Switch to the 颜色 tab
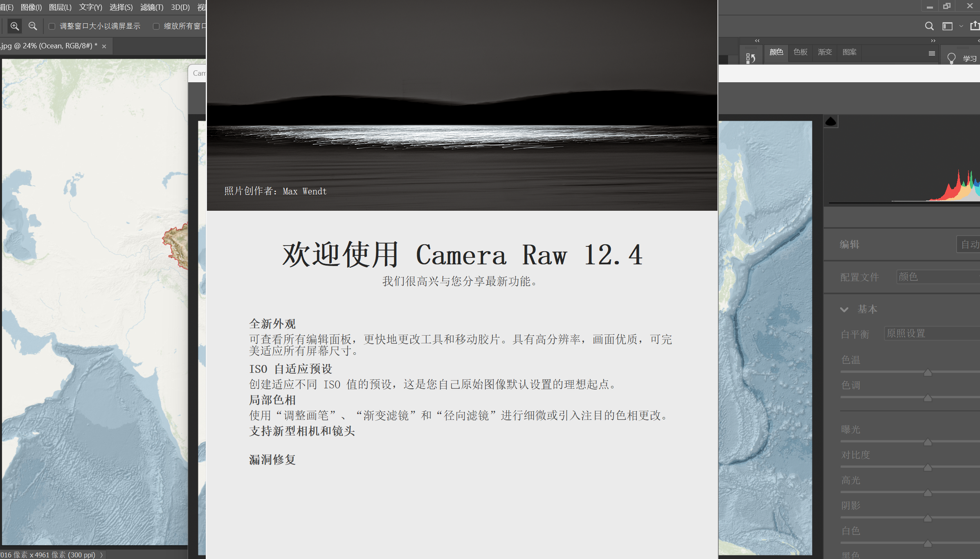The height and width of the screenshot is (559, 980). pos(776,52)
